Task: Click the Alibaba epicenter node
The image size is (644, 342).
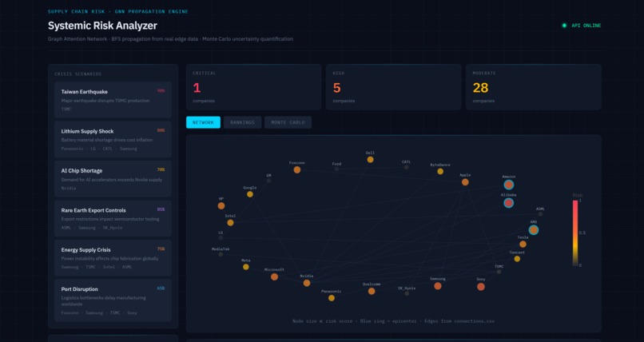Action: coord(509,203)
